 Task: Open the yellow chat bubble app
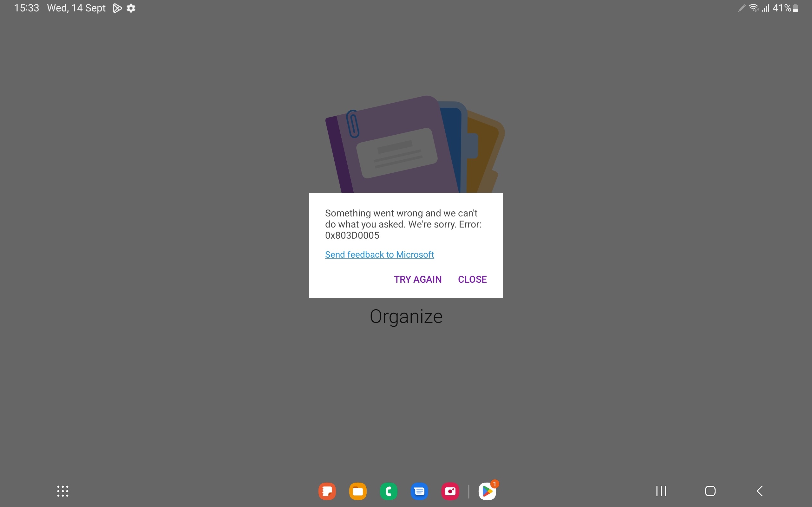(x=358, y=491)
